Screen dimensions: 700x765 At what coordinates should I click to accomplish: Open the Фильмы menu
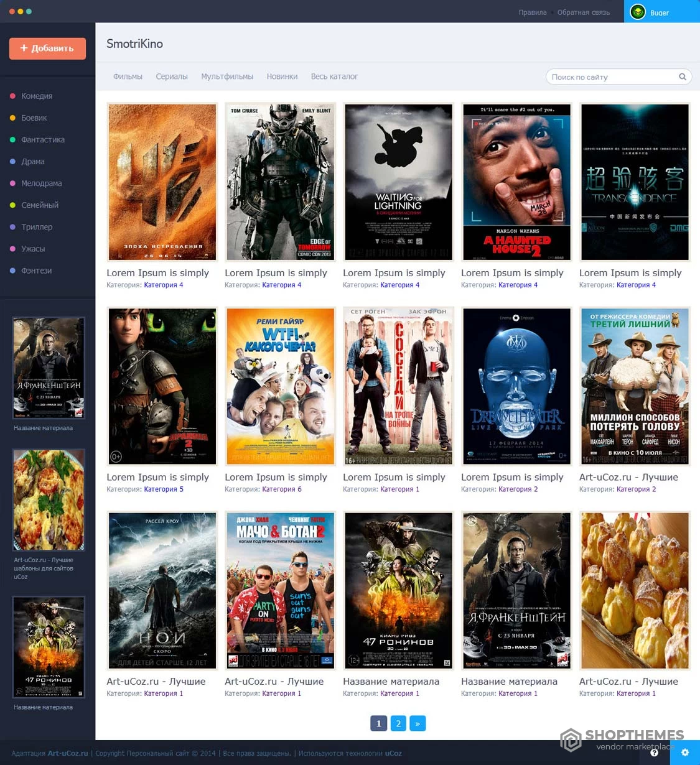(128, 76)
